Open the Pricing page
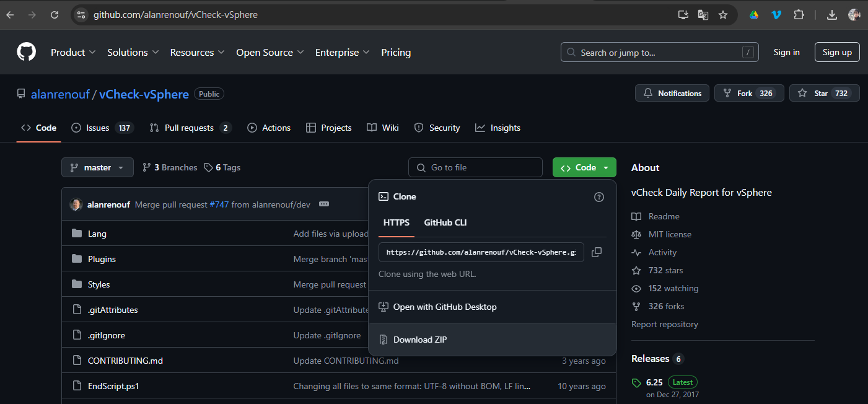Screen dimensions: 868x404 coord(396,53)
